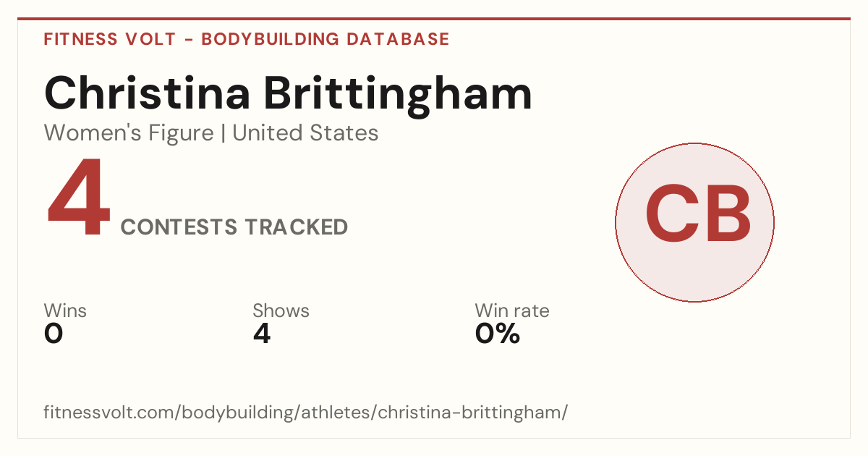Click the letter B inside the avatar
Image resolution: width=868 pixels, height=456 pixels.
tap(726, 214)
